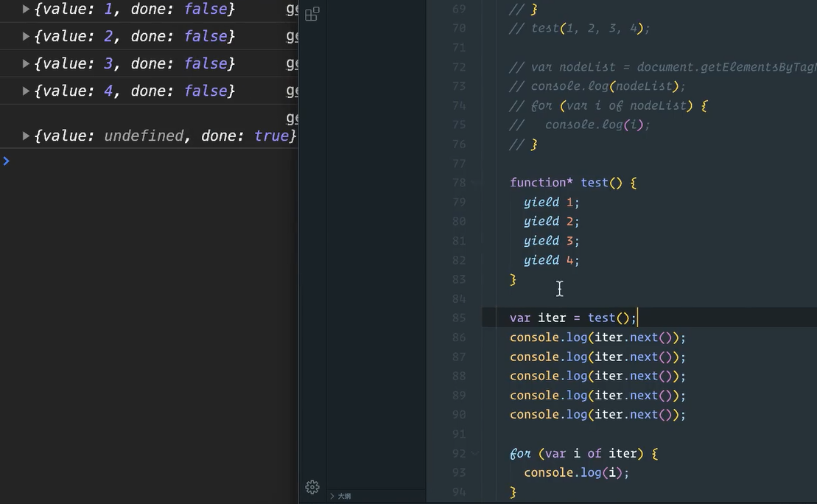Click 'console.log(i);' on line 93
The height and width of the screenshot is (504, 817).
(576, 473)
